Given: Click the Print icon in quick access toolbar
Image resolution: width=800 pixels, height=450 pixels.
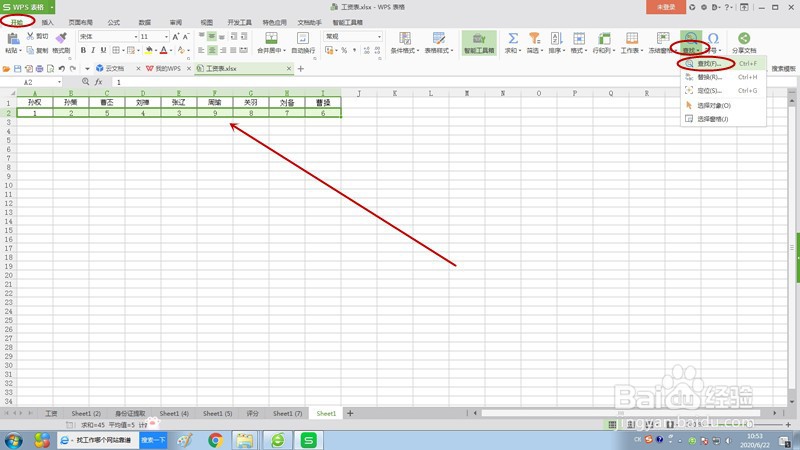Looking at the screenshot, I should click(39, 68).
